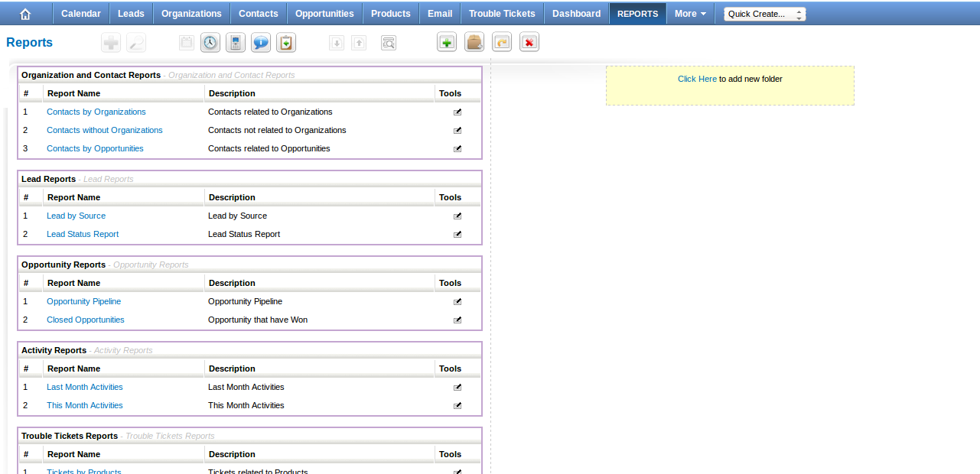
Task: Click the green plus create report icon
Action: [x=447, y=43]
